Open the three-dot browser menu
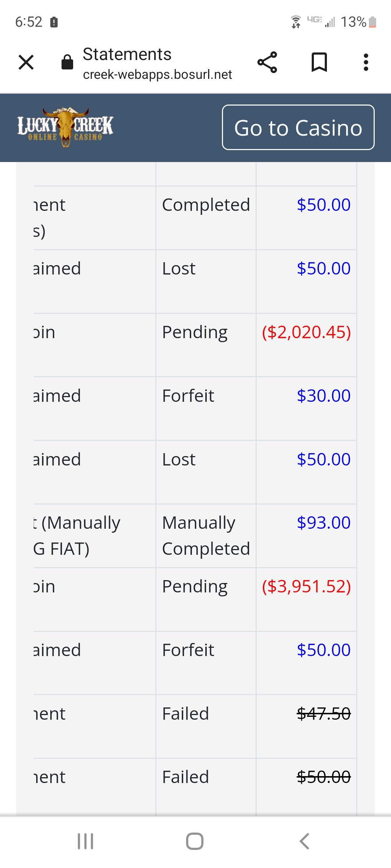391x868 pixels. pos(366,62)
